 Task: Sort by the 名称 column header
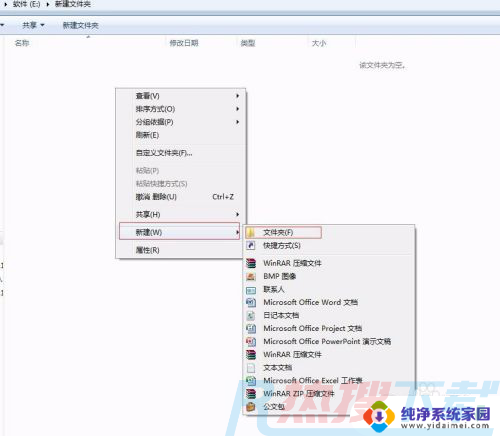(x=22, y=43)
